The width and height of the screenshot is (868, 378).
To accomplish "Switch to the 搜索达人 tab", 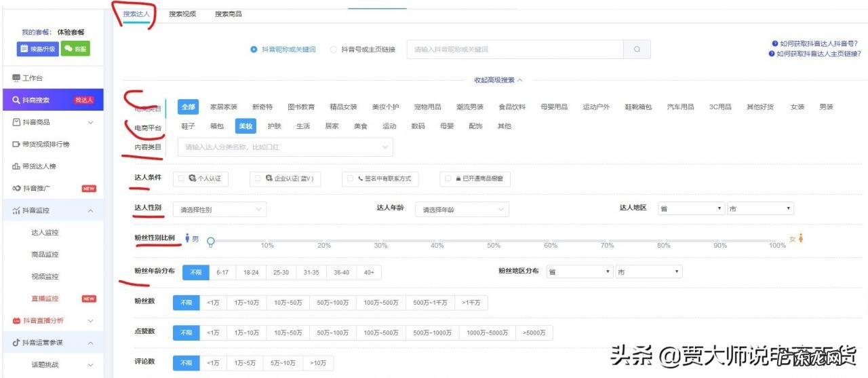I will pyautogui.click(x=136, y=14).
